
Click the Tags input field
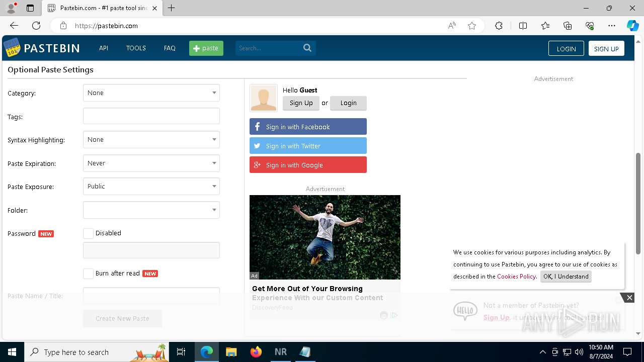151,116
